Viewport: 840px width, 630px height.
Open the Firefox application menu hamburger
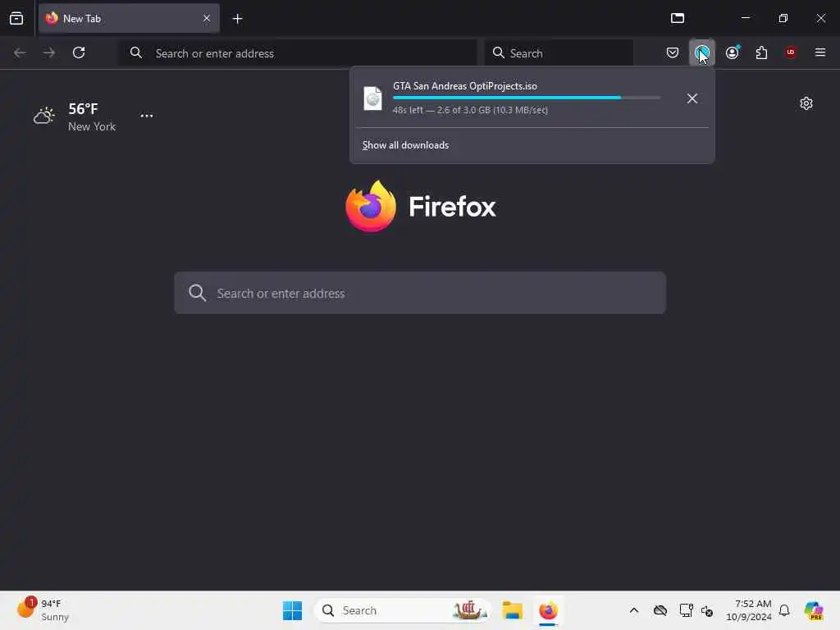pyautogui.click(x=820, y=52)
